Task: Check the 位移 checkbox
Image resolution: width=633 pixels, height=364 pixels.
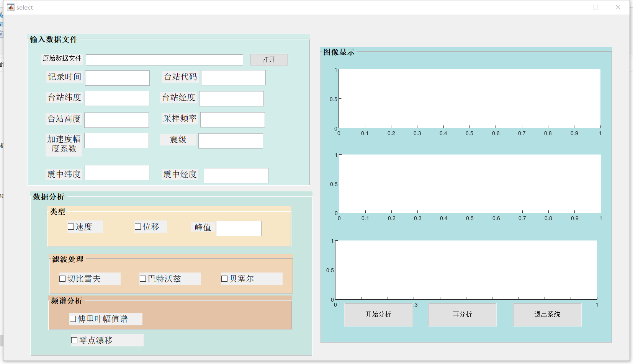Action: point(138,227)
